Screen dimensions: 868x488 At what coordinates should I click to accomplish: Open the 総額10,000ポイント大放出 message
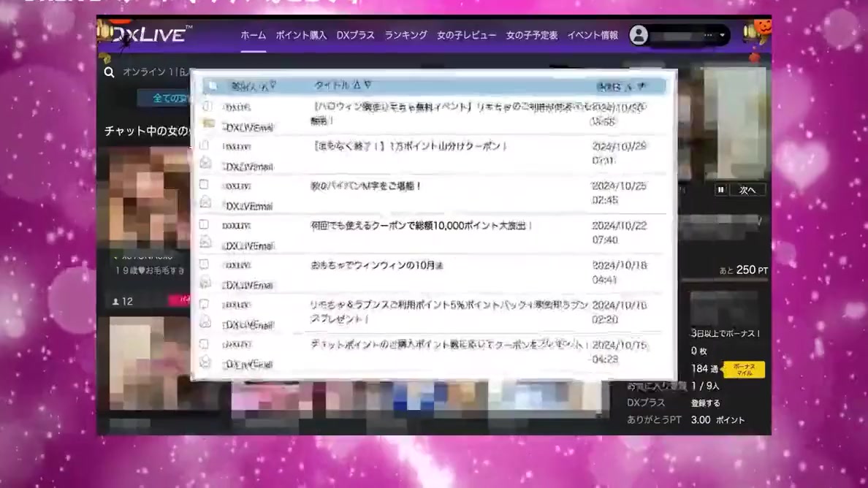[422, 226]
